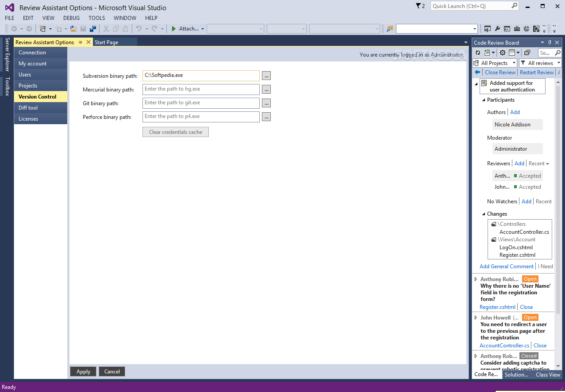
Task: Click the Quick Launch search magnifier icon
Action: [x=515, y=6]
